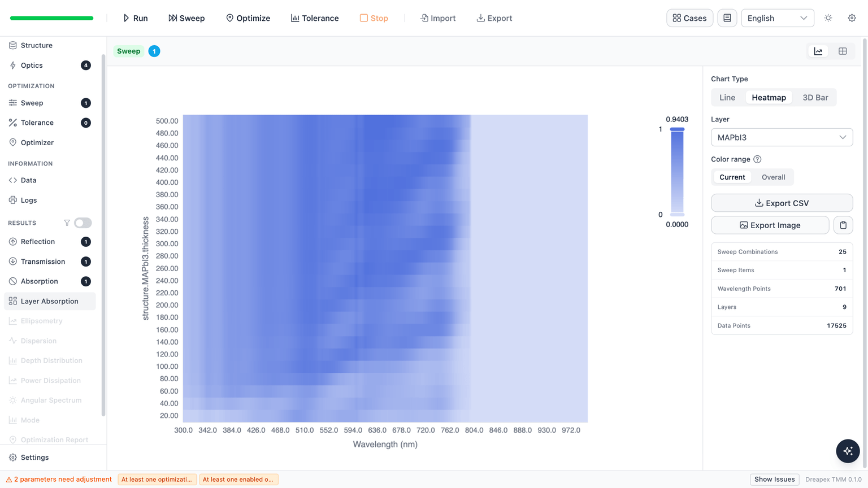Open the AI assistant sparkle button
Screen dimensions: 868x488
848,451
